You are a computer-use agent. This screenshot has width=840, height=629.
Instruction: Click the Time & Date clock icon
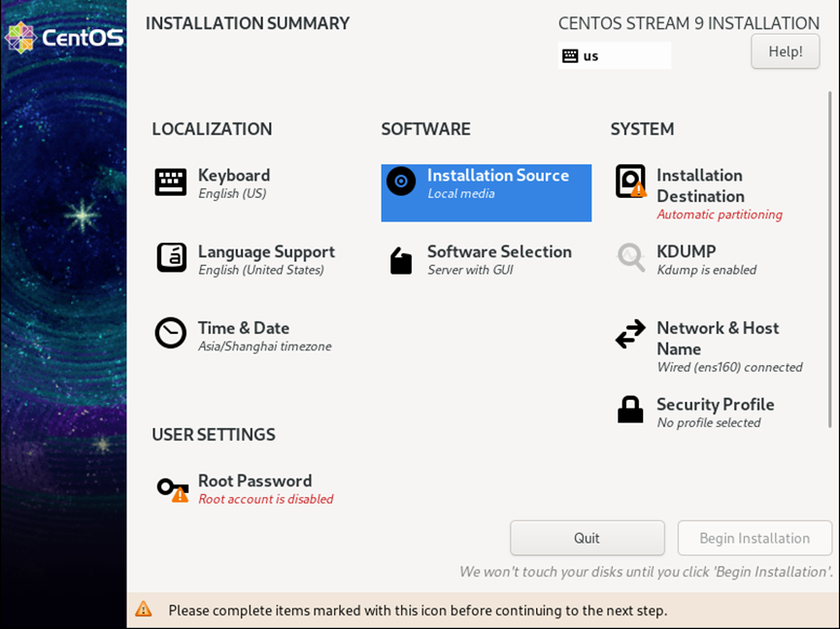click(171, 333)
